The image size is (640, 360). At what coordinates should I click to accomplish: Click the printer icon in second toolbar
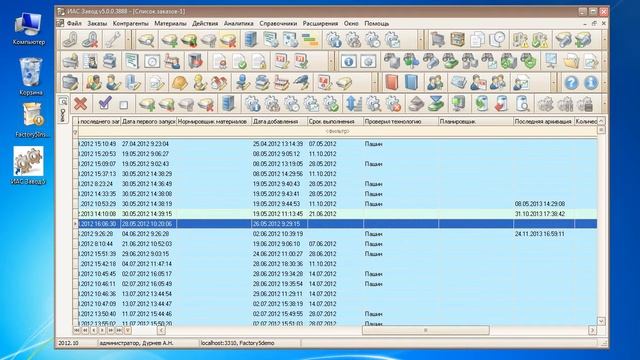(110, 61)
